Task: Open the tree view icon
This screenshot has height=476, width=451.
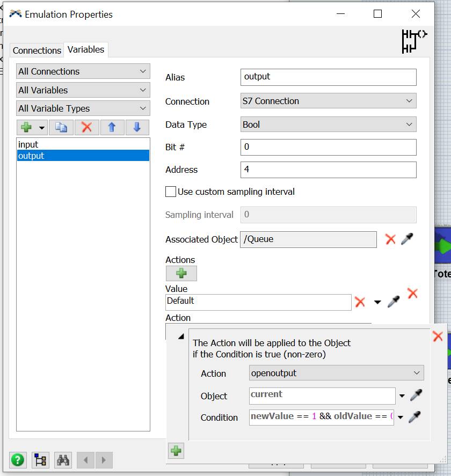Action: click(40, 460)
